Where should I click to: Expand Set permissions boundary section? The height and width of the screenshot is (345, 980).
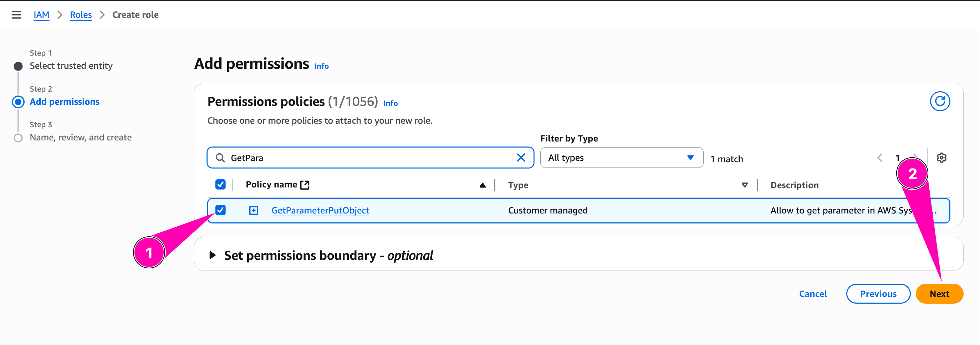pyautogui.click(x=213, y=255)
